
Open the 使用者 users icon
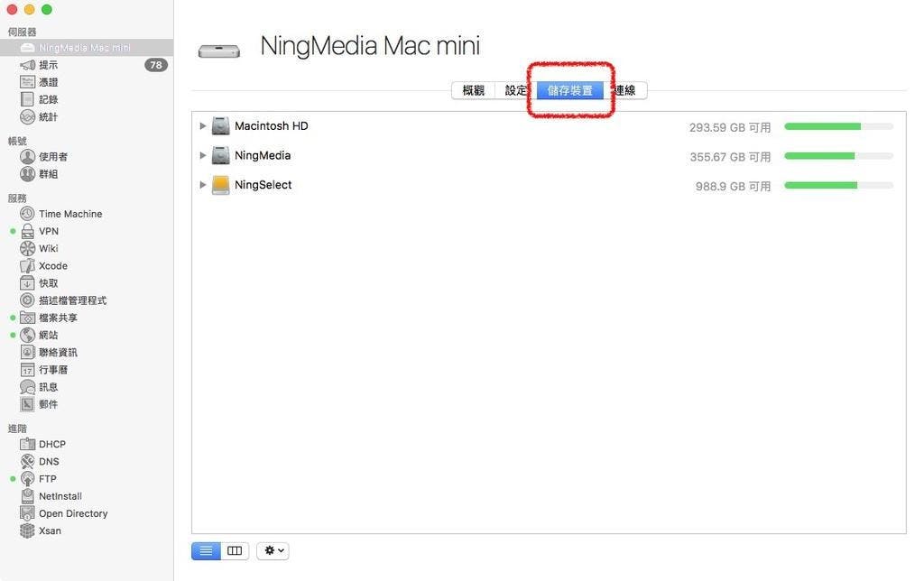[x=28, y=156]
